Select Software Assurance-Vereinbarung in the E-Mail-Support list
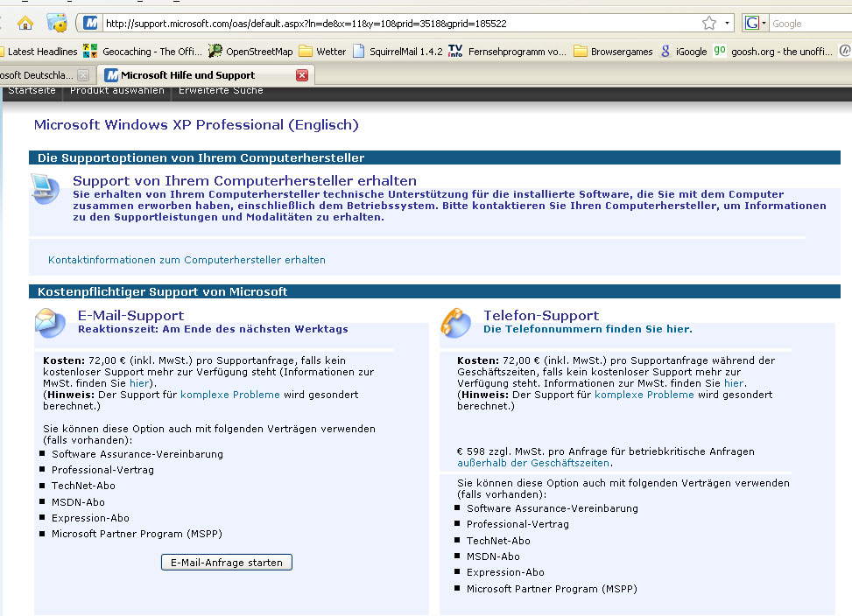Screen dimensions: 852x616 137,454
